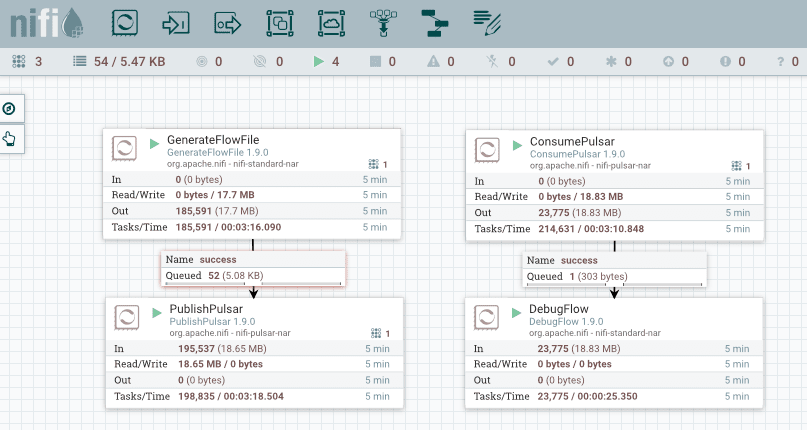Select the Remote Process Group toolbar icon

331,23
